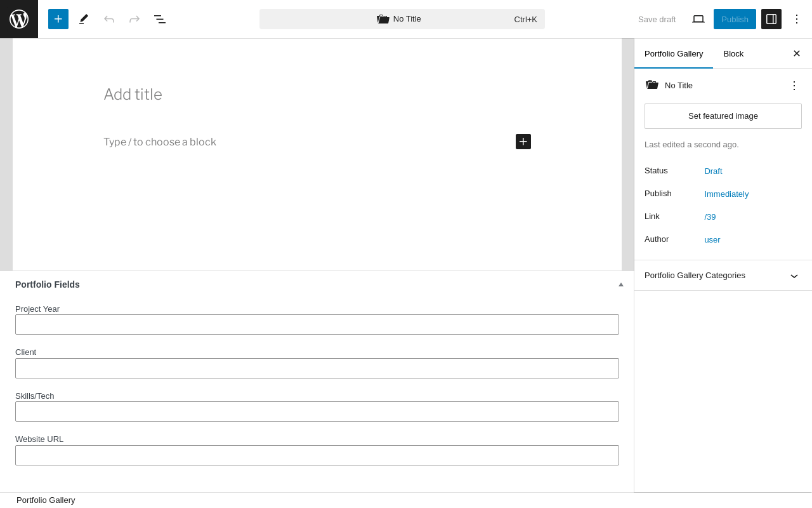Open the Options three-dot menu in top bar
The image size is (812, 508).
pyautogui.click(x=797, y=19)
